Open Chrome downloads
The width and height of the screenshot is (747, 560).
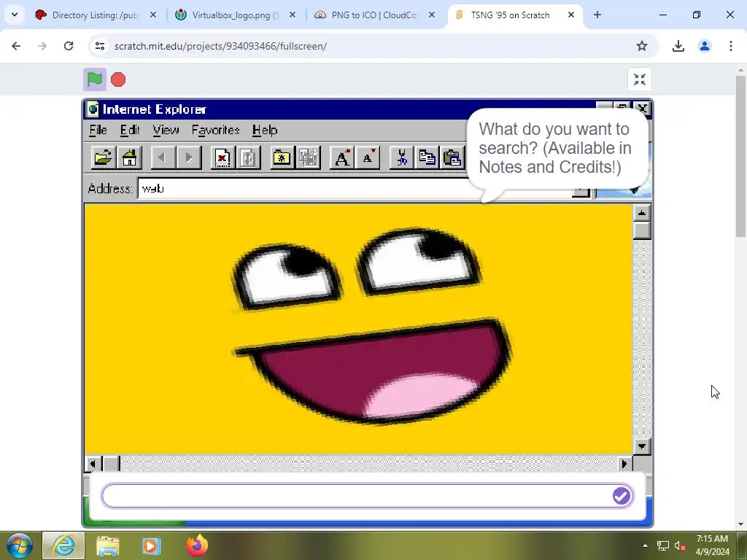678,46
